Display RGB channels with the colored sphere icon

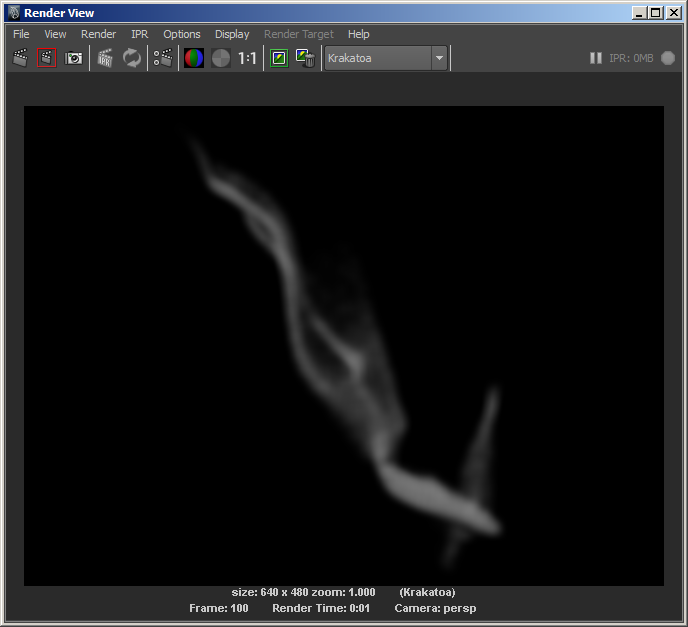(194, 58)
